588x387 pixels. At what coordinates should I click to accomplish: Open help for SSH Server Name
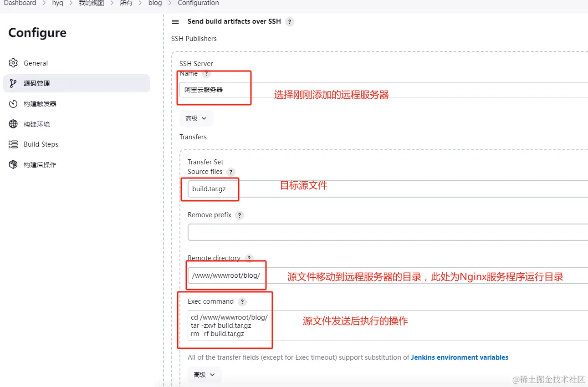[x=206, y=73]
